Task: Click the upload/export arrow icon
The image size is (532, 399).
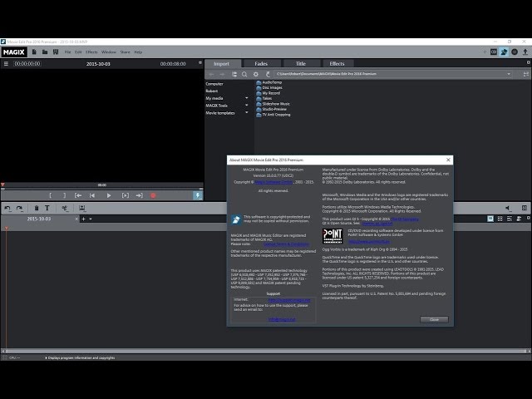Action: pos(525,52)
